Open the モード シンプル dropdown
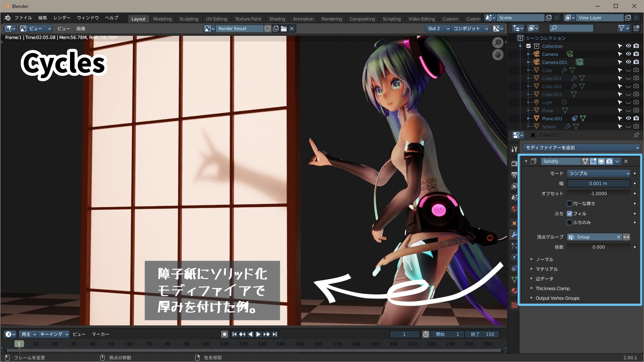 point(599,173)
